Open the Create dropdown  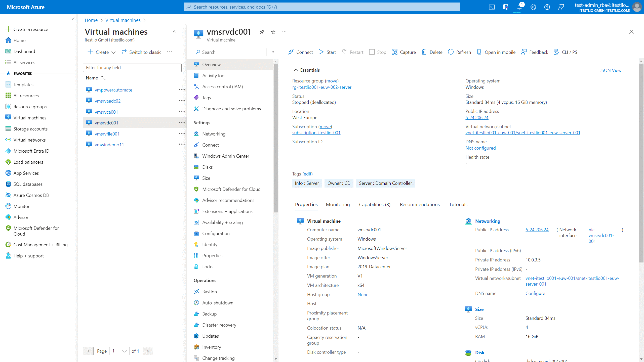tap(101, 52)
